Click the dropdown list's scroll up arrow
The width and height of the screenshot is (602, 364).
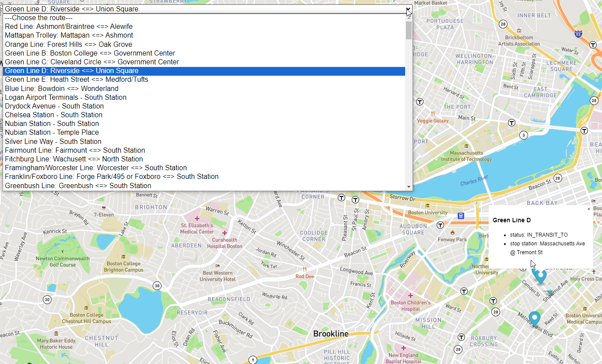tap(409, 17)
